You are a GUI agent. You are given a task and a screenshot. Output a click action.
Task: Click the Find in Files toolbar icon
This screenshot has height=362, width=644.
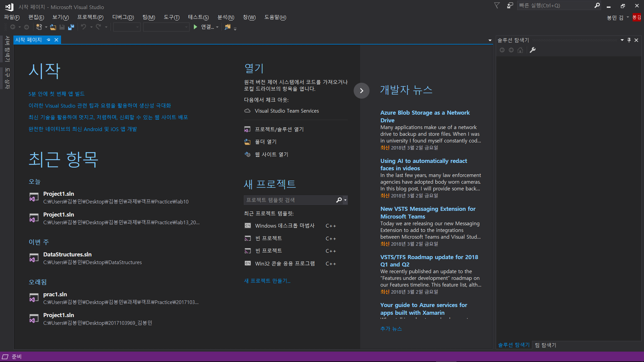click(228, 27)
